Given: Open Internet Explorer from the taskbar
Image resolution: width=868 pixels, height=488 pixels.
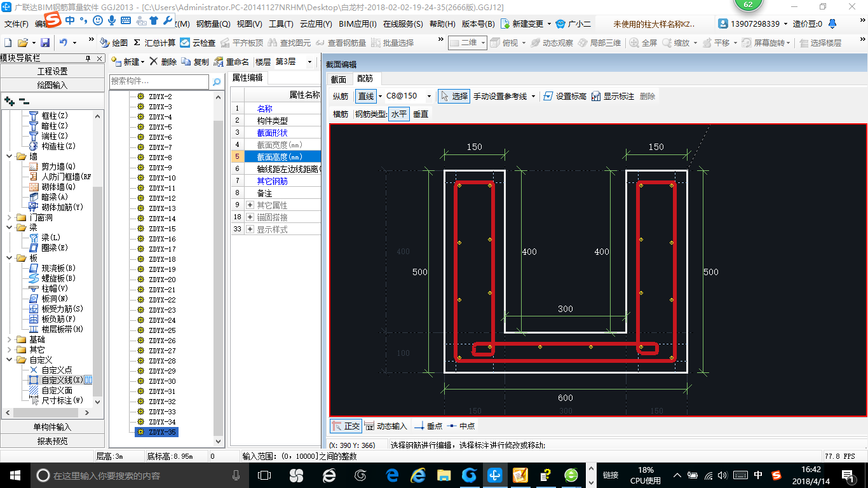Looking at the screenshot, I should [418, 475].
